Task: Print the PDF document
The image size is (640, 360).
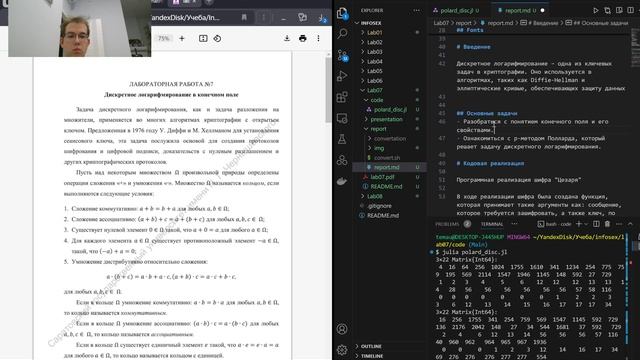Action: [x=302, y=38]
